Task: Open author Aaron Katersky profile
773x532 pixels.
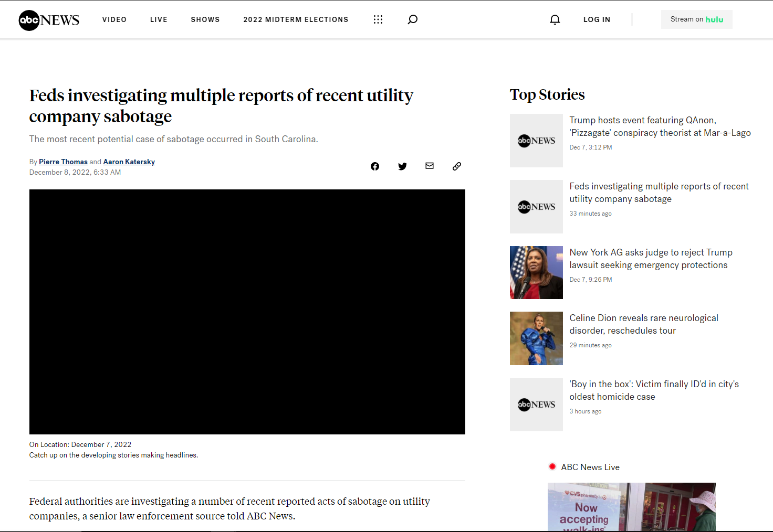Action: 129,162
